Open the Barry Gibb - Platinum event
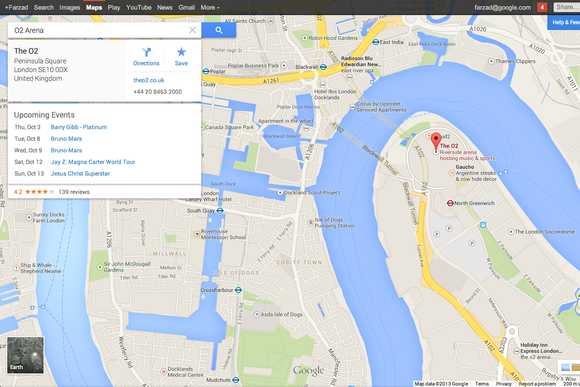This screenshot has width=580, height=387. pos(79,127)
